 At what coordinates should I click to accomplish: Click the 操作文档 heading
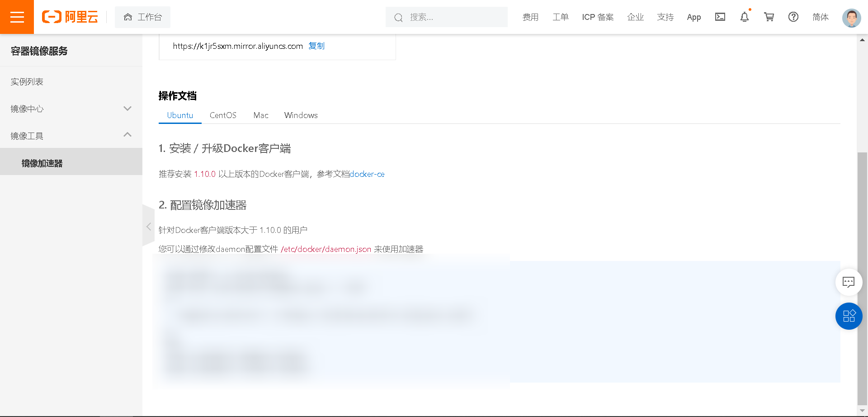coord(178,96)
